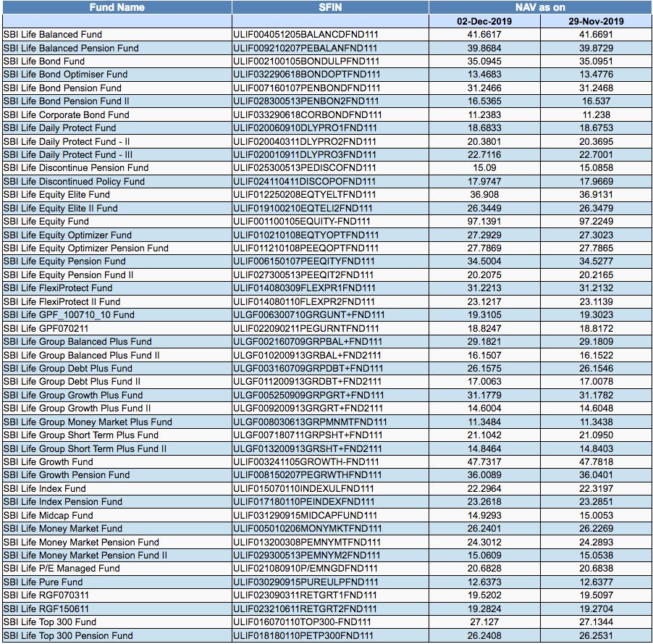Screen dimensions: 653x644
Task: Click the SFIN column header
Action: pos(330,7)
